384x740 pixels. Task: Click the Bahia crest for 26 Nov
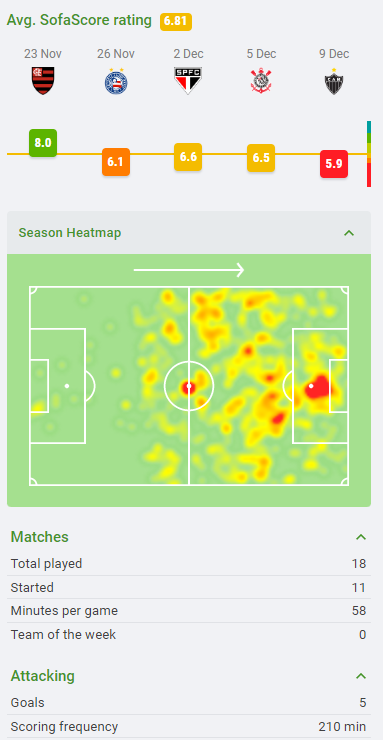pyautogui.click(x=116, y=81)
